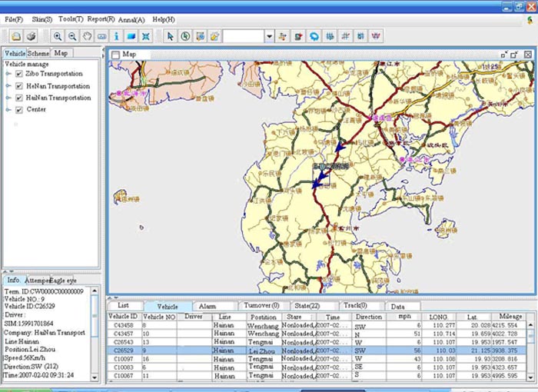The image size is (538, 392).
Task: Click the print icon in toolbar
Action: click(32, 36)
